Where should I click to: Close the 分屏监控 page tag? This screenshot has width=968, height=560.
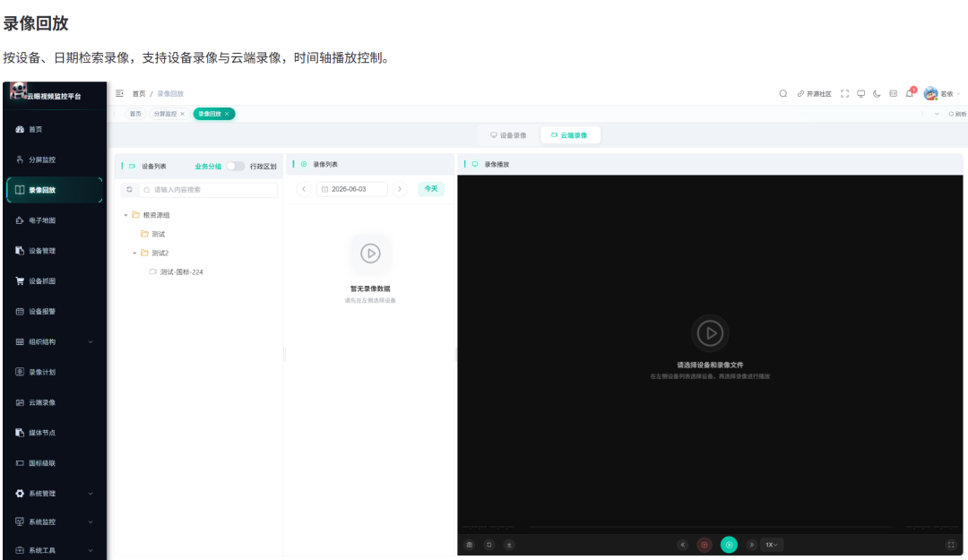point(183,114)
